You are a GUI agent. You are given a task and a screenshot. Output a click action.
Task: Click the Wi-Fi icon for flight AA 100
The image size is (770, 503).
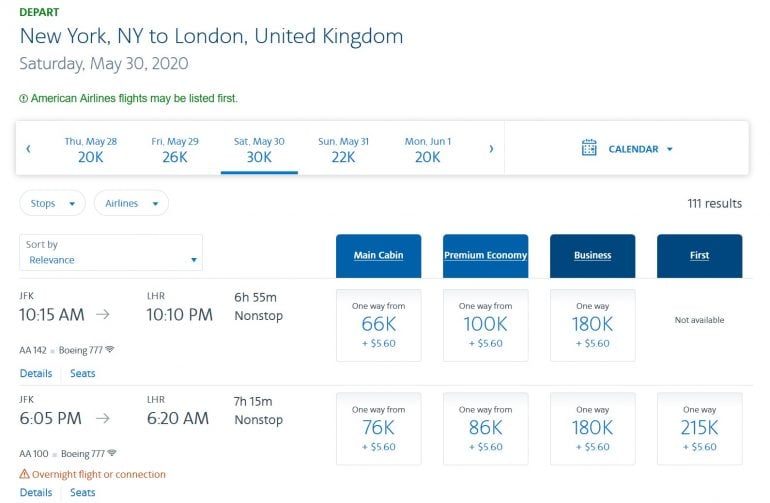coord(110,453)
